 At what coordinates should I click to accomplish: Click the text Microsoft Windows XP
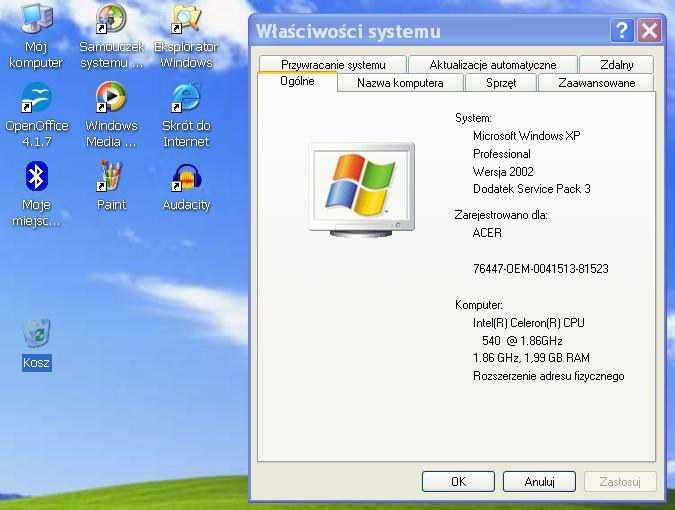(526, 136)
